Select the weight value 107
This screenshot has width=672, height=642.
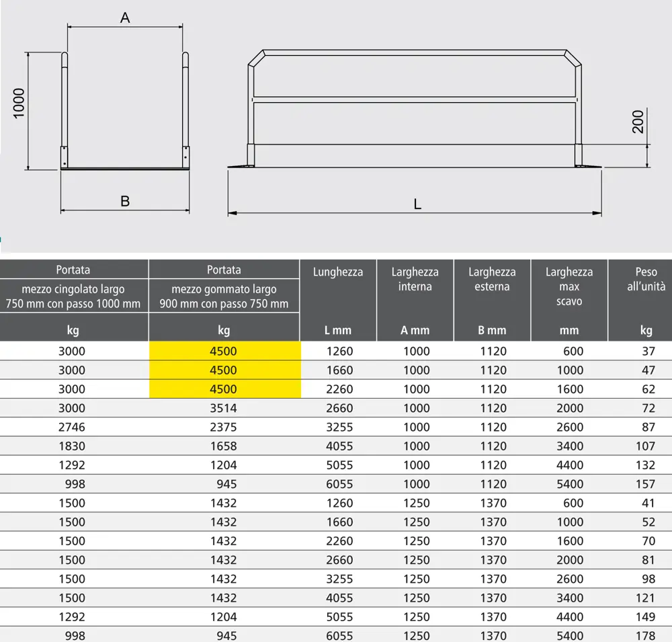[644, 446]
